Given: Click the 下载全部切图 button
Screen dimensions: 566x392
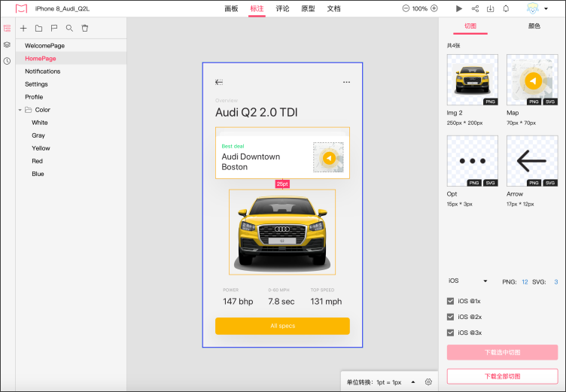Looking at the screenshot, I should [x=502, y=376].
